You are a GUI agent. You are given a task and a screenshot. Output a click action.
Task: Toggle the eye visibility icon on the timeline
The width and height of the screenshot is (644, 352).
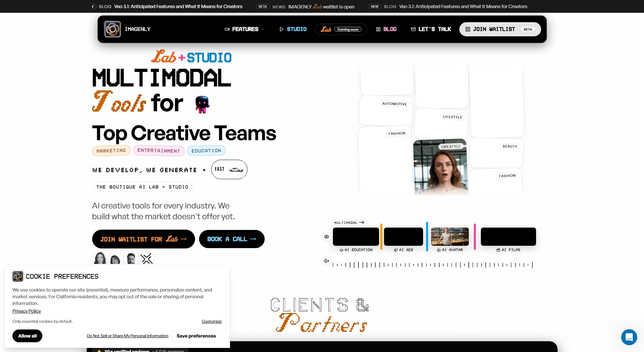pos(326,237)
